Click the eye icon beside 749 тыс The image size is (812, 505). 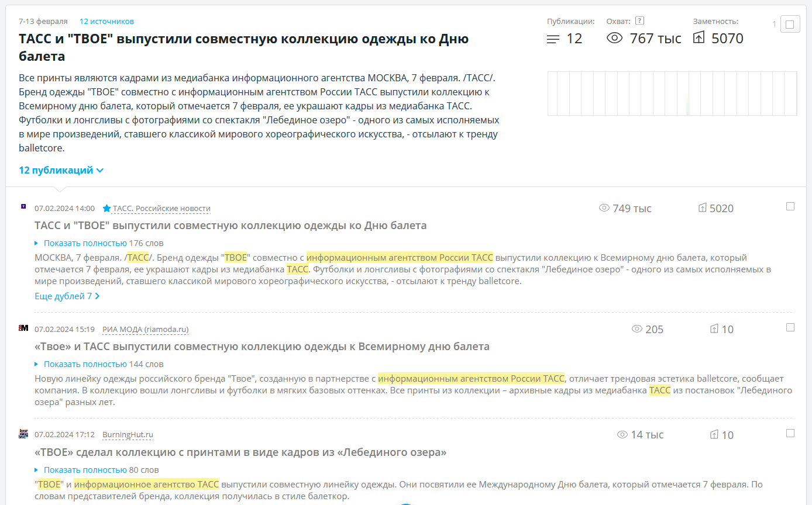pos(604,208)
